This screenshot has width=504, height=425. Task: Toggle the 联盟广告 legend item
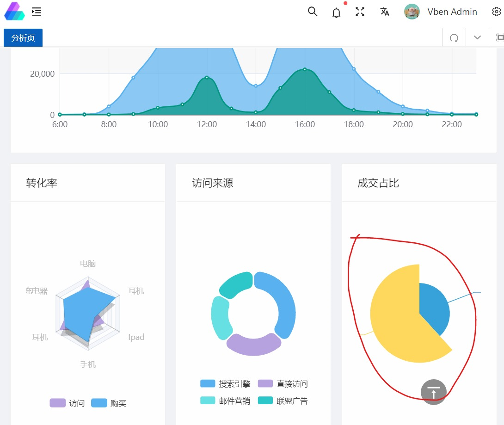point(283,400)
